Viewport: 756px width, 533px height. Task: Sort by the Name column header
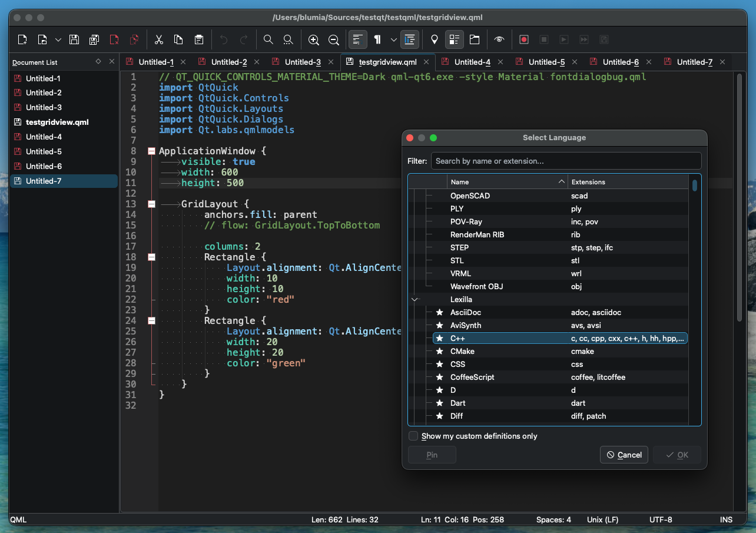click(508, 182)
